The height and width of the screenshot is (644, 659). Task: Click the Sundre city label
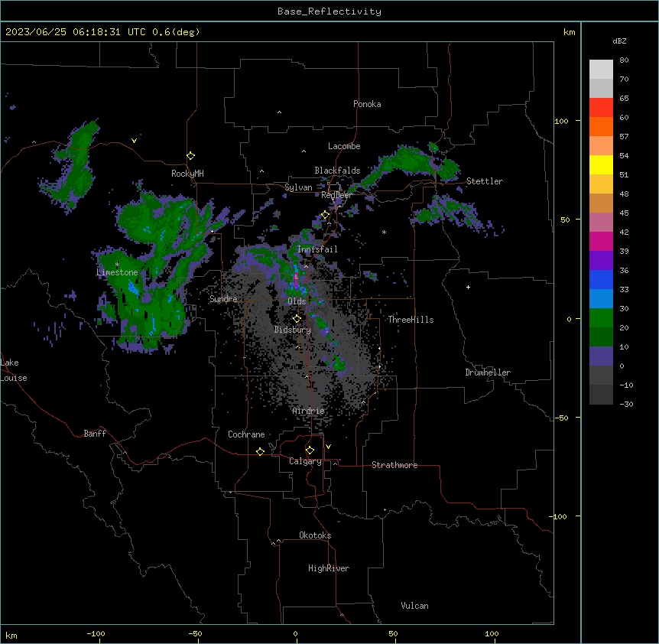click(x=223, y=299)
